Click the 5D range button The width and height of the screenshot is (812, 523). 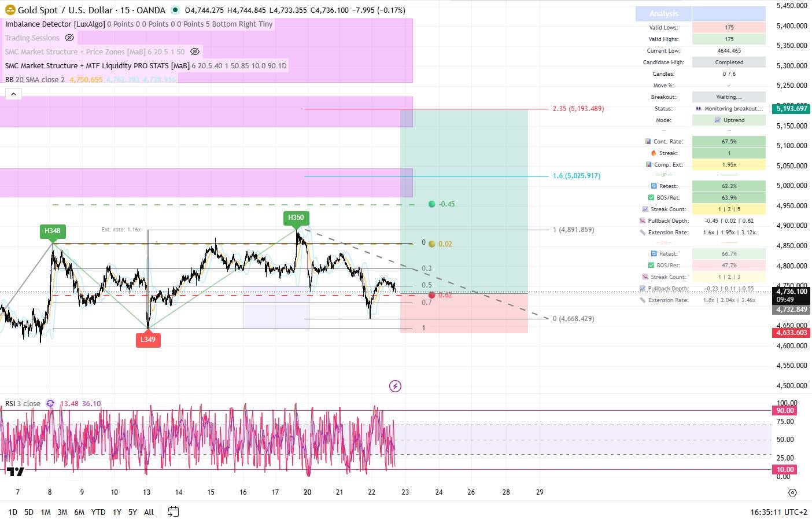point(28,512)
